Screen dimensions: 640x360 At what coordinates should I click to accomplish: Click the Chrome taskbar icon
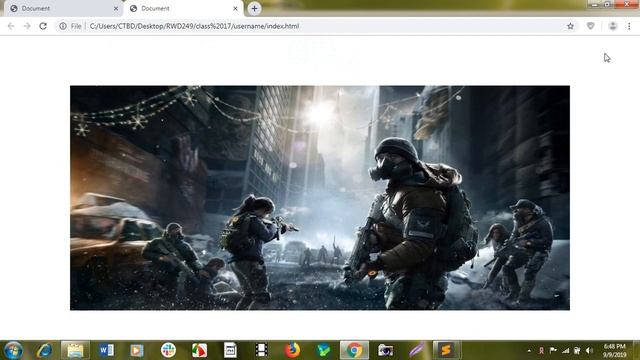pyautogui.click(x=354, y=350)
